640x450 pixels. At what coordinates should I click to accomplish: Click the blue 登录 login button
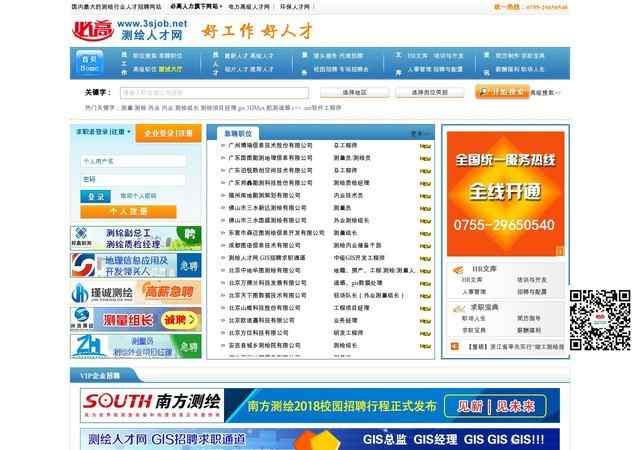click(x=95, y=196)
